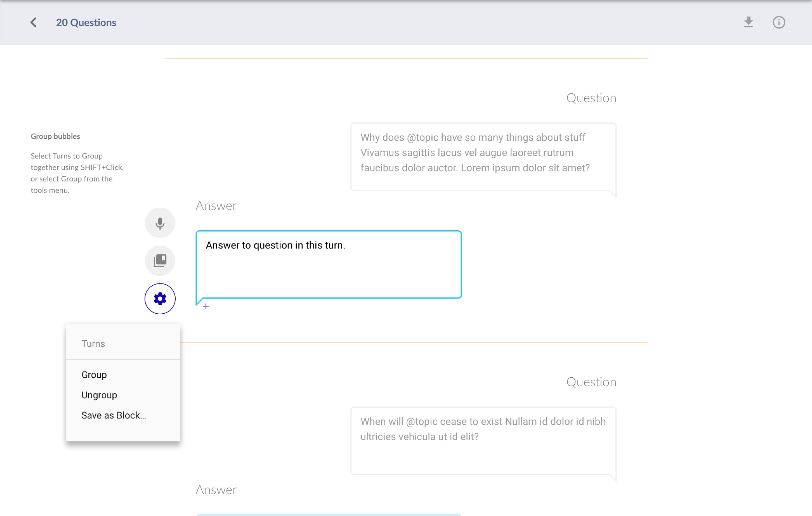Click the Group bubbles help heading

(x=55, y=136)
